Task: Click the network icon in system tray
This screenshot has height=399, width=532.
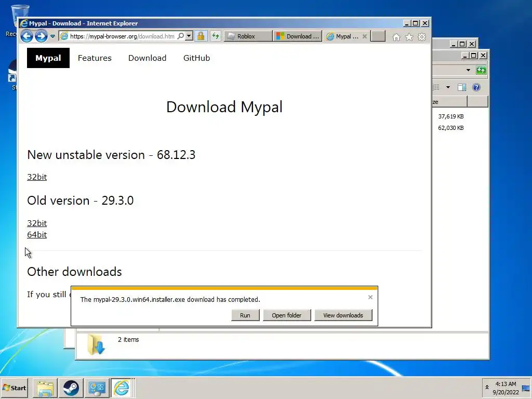Action: [526, 388]
